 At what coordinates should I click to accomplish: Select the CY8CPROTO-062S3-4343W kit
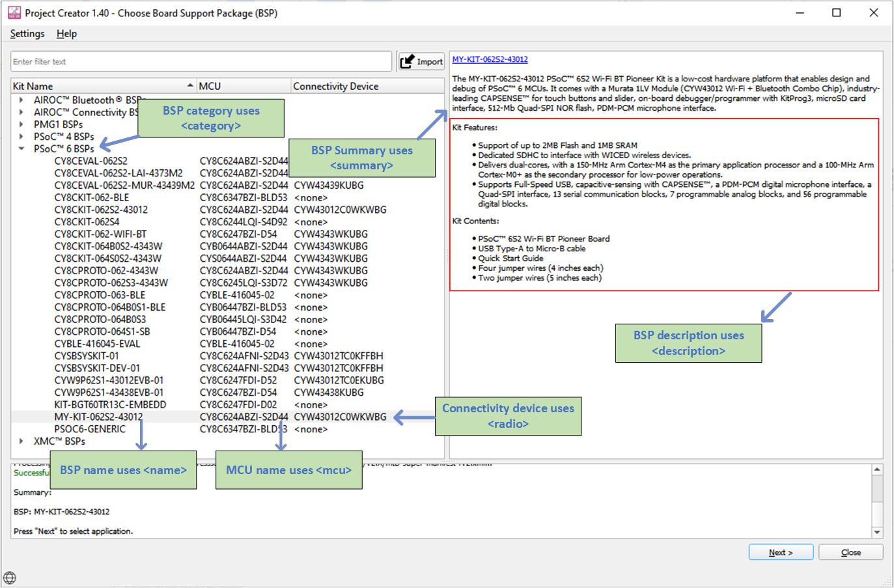pyautogui.click(x=111, y=283)
